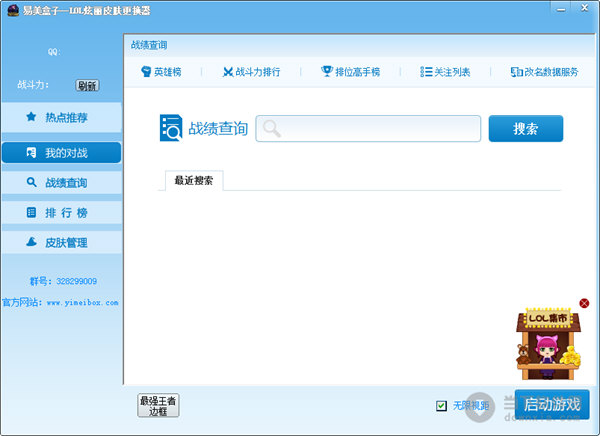Click the list icon beside 排行榜

[x=31, y=212]
